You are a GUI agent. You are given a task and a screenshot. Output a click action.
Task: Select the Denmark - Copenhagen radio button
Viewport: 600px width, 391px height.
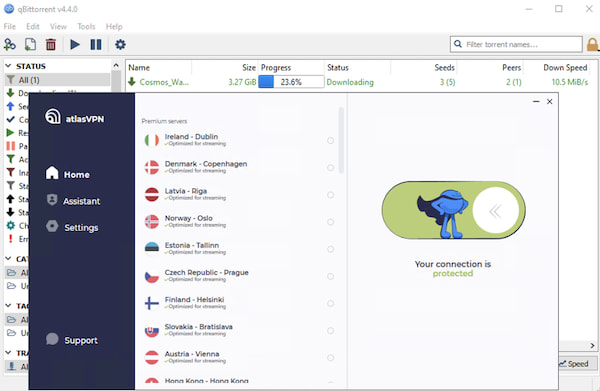(x=331, y=168)
